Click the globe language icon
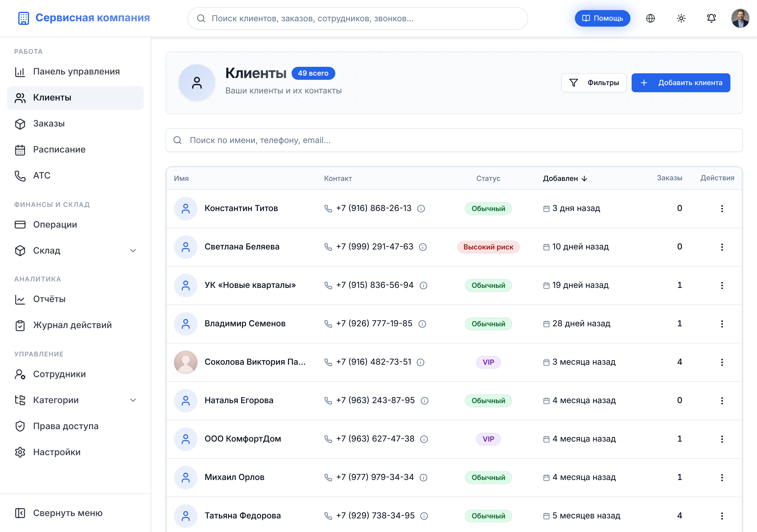 (650, 18)
